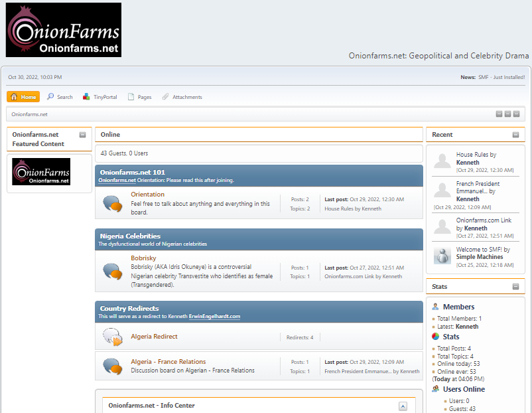
Task: Open the Stats heading link
Action: 451,337
